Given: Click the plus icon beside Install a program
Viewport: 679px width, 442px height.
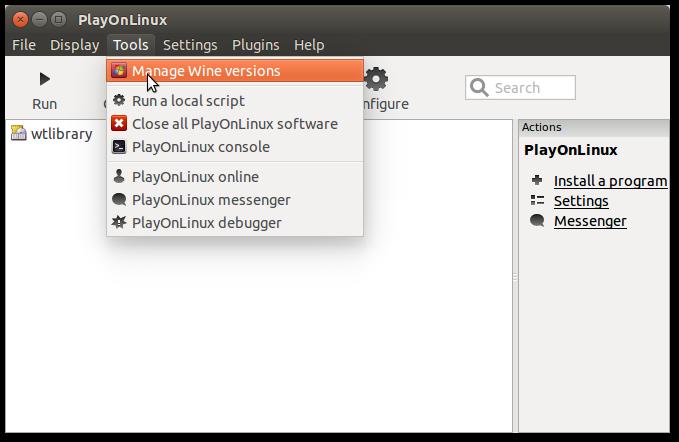Looking at the screenshot, I should point(537,181).
